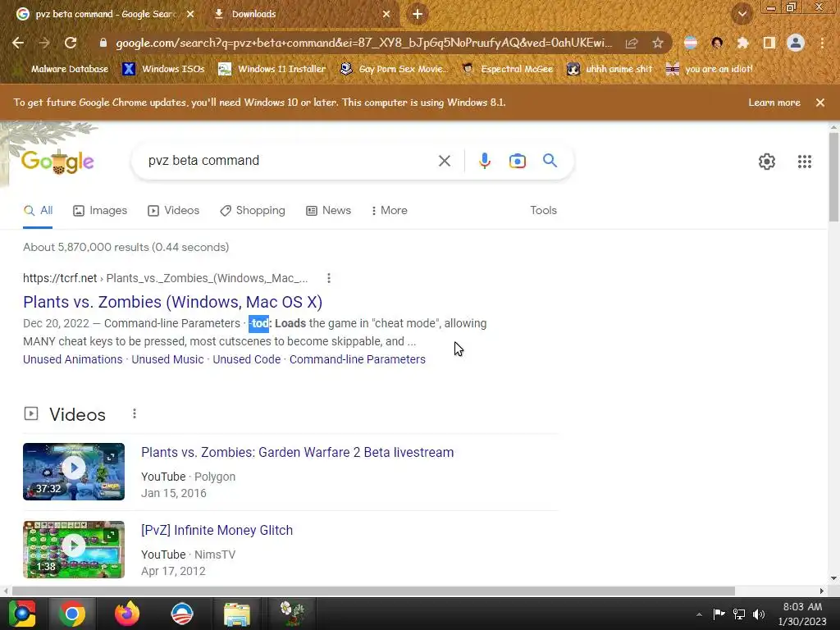Click the vertical page scrollbar
This screenshot has width=840, height=630.
click(833, 177)
